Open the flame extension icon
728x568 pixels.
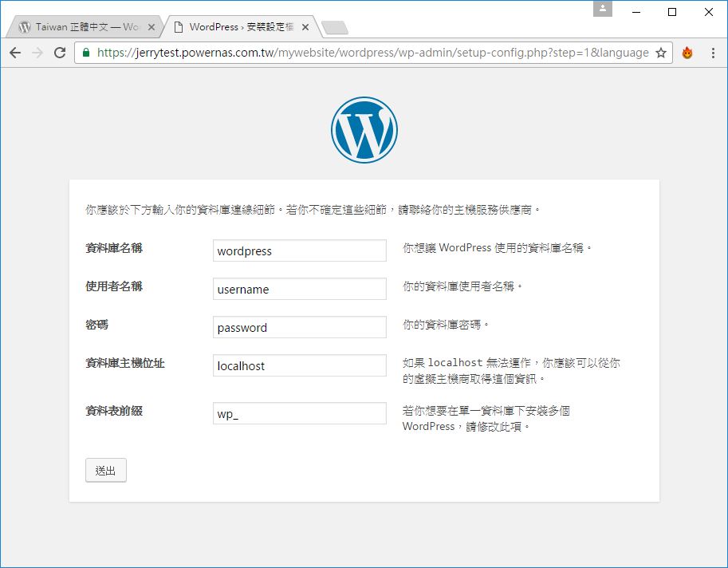tap(687, 53)
